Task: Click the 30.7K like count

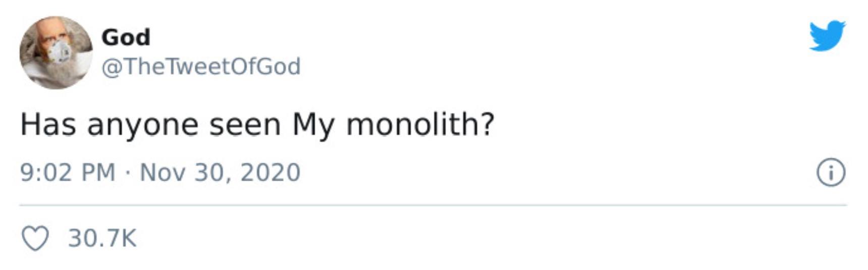Action: coord(102,238)
